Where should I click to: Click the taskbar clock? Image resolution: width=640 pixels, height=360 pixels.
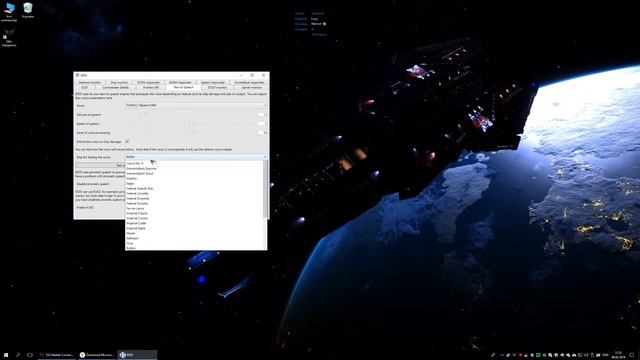click(619, 355)
